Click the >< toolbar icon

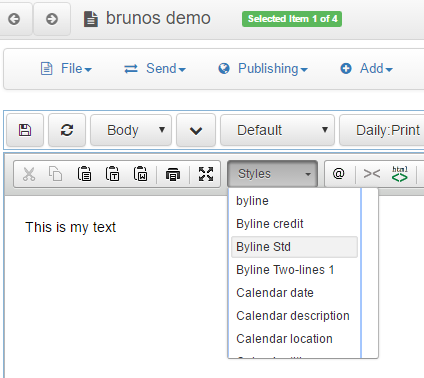tap(372, 174)
